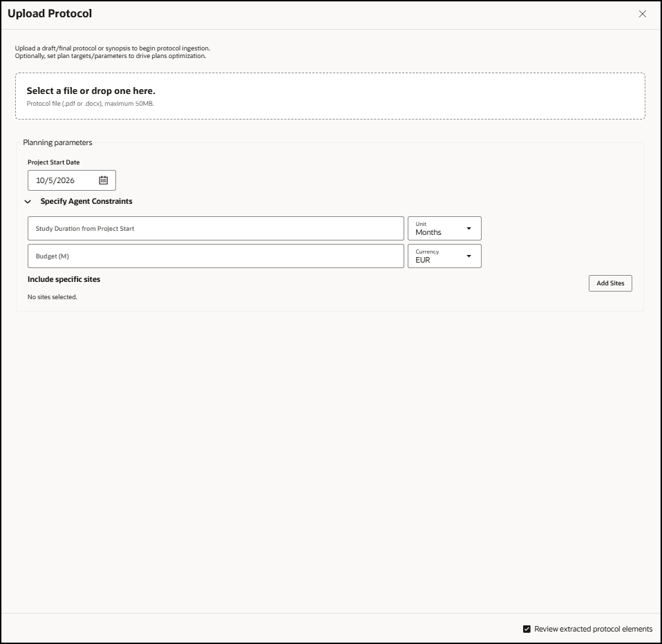Focus the Budget (M) input field
Screen dimensions: 662x644
coord(216,256)
